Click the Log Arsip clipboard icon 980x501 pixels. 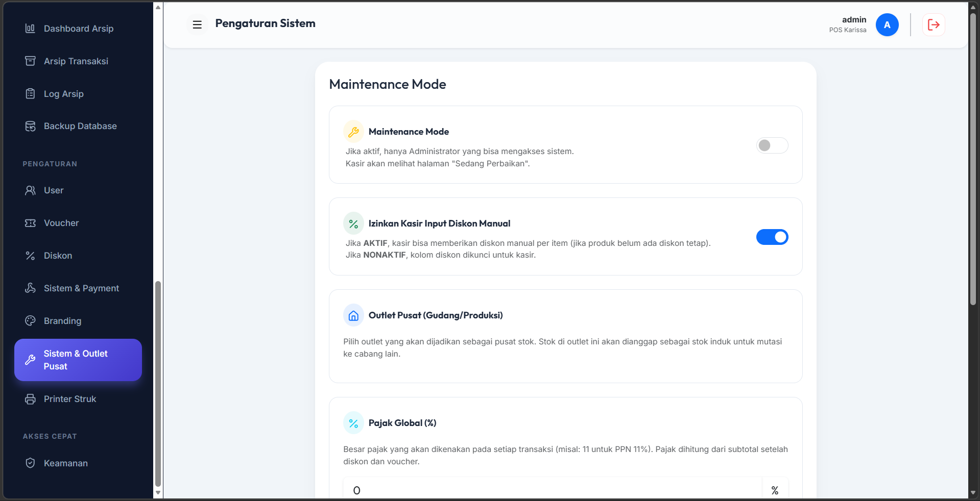[x=30, y=94]
